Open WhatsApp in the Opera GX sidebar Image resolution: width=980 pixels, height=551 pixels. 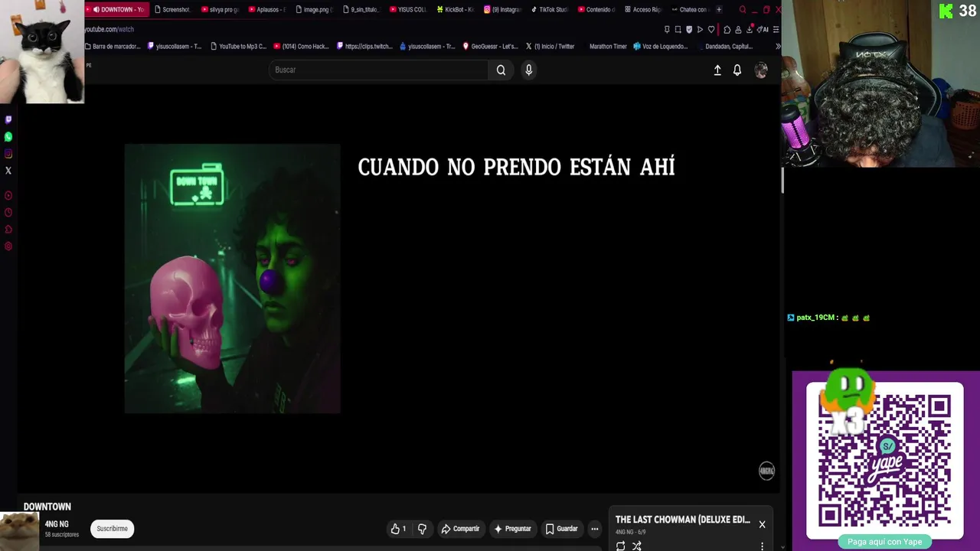coord(8,136)
